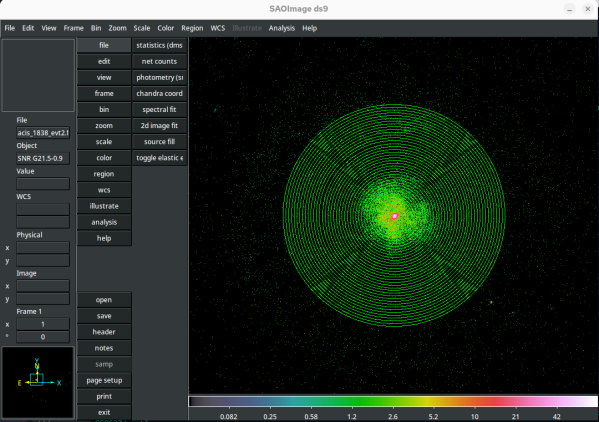The image size is (599, 422).
Task: Show the FITS header
Action: pos(104,332)
